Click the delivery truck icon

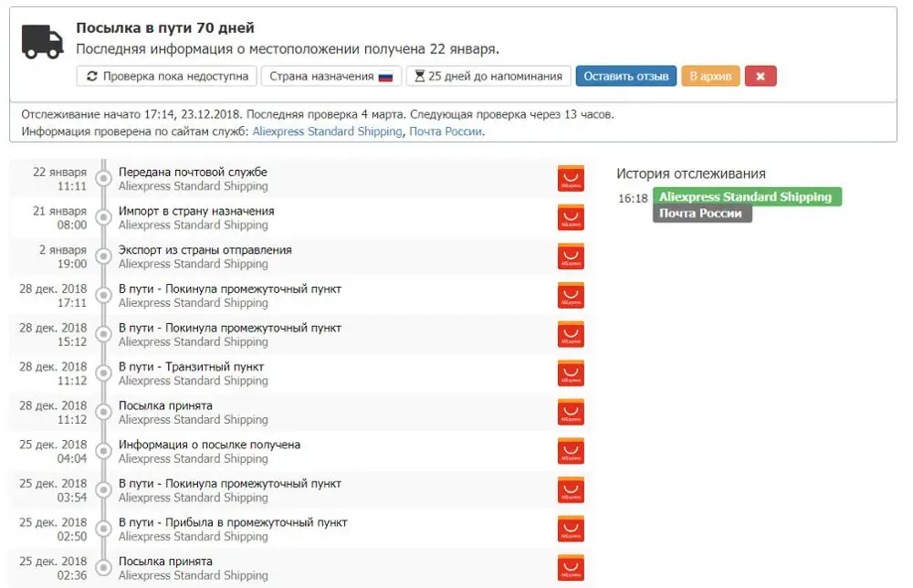coord(43,42)
